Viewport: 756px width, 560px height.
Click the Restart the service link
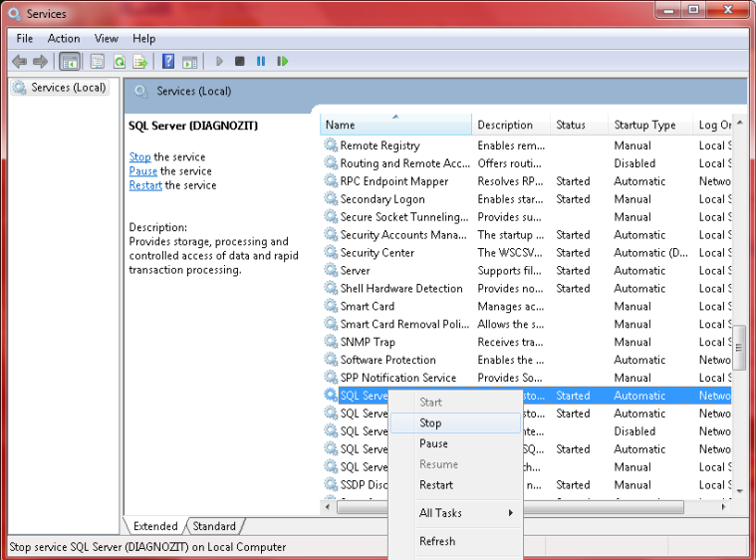(145, 185)
